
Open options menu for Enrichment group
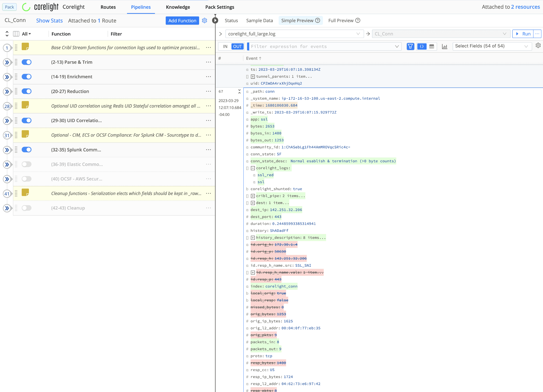(x=208, y=77)
